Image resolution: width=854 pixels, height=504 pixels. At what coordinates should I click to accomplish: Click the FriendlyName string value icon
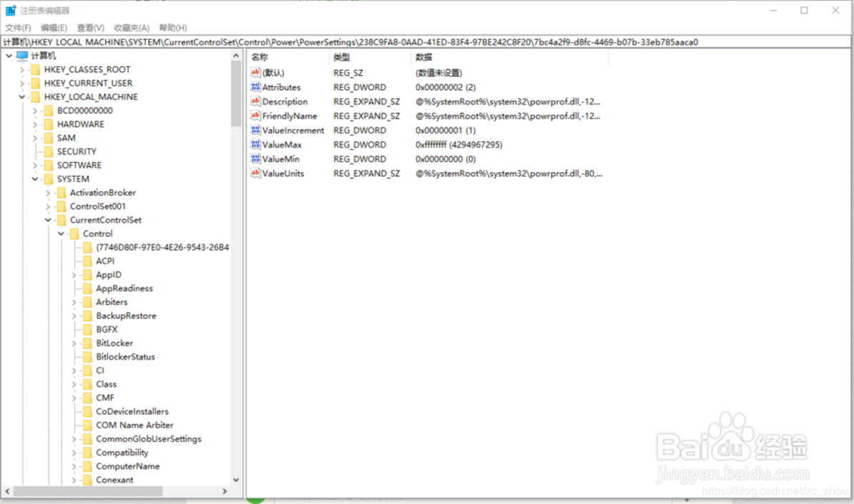tap(256, 116)
